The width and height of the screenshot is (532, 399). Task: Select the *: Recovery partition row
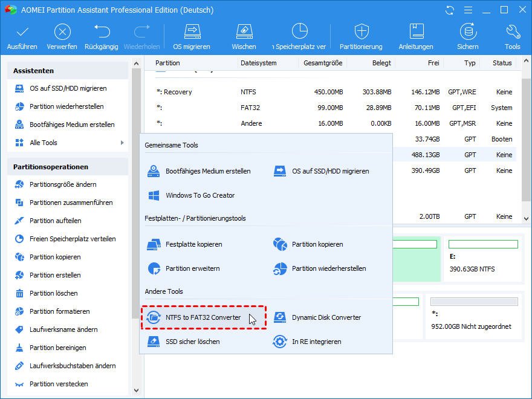(x=334, y=92)
